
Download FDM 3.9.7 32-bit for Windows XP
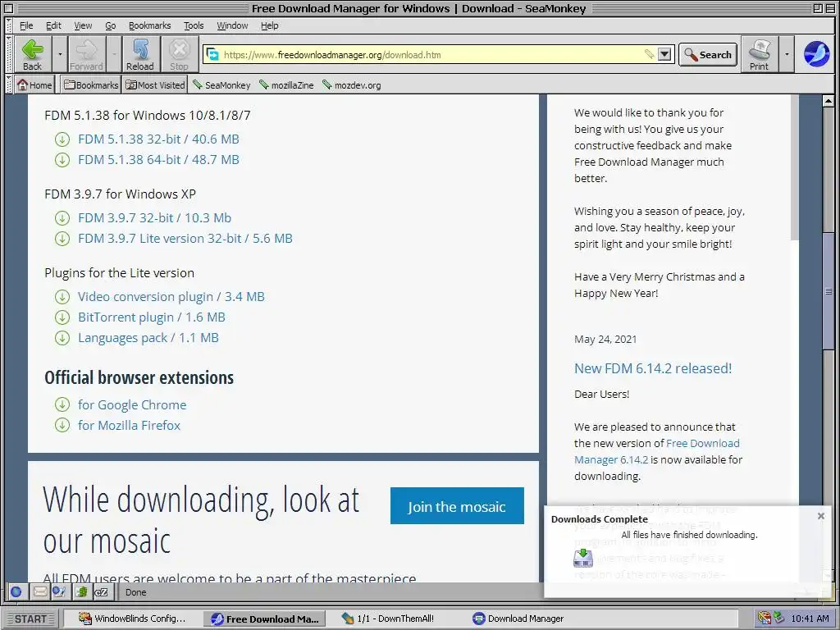(x=154, y=218)
